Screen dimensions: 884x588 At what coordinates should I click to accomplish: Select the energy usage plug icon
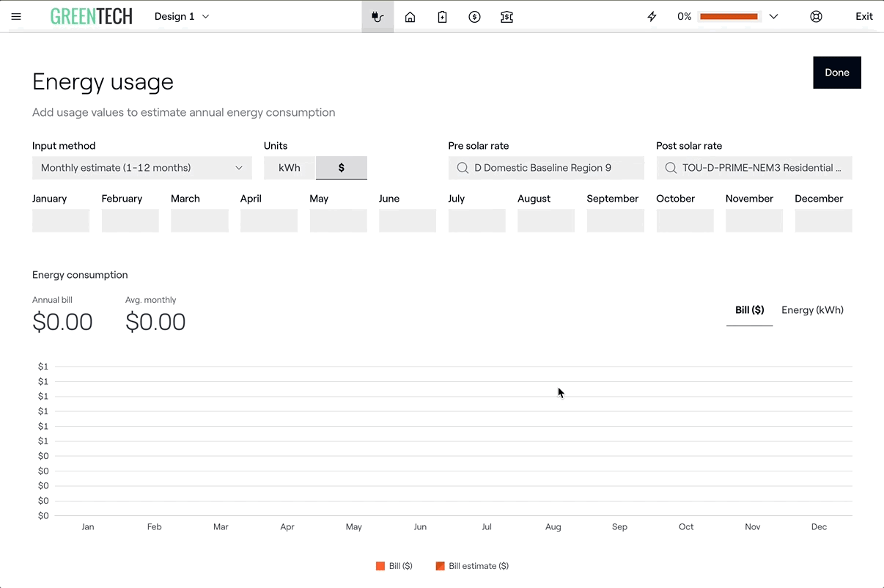[x=377, y=16]
